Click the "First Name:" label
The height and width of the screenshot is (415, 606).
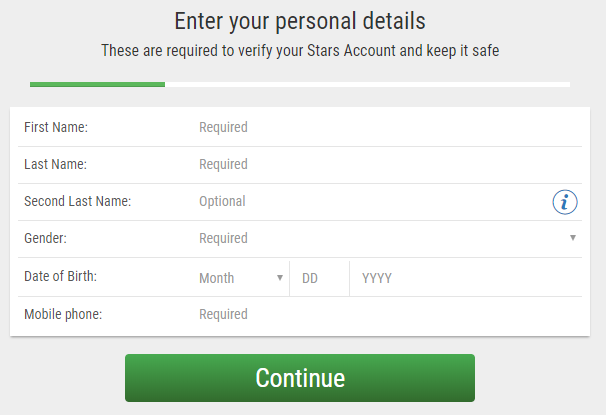56,128
